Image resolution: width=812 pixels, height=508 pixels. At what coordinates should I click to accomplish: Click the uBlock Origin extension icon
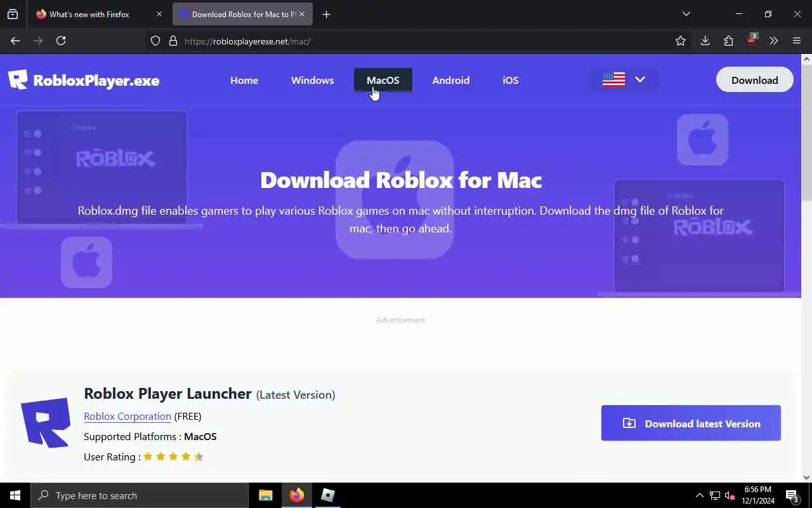752,40
